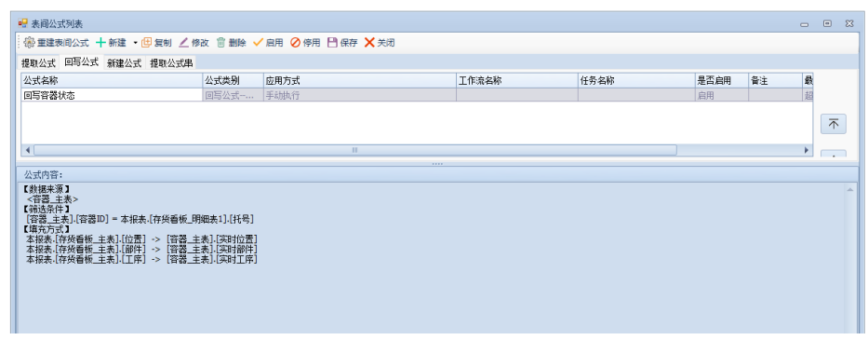Click the 删除 trash icon
The height and width of the screenshot is (340, 868).
220,43
